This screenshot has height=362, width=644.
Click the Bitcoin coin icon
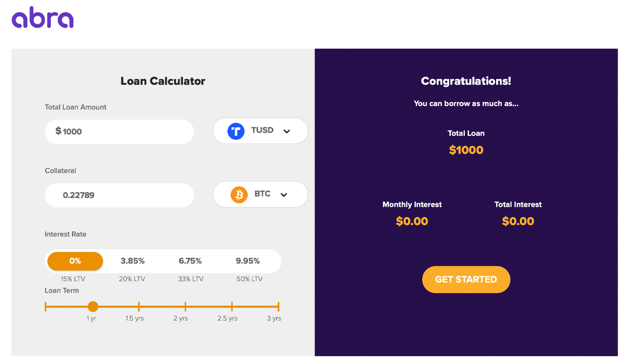[x=239, y=195]
